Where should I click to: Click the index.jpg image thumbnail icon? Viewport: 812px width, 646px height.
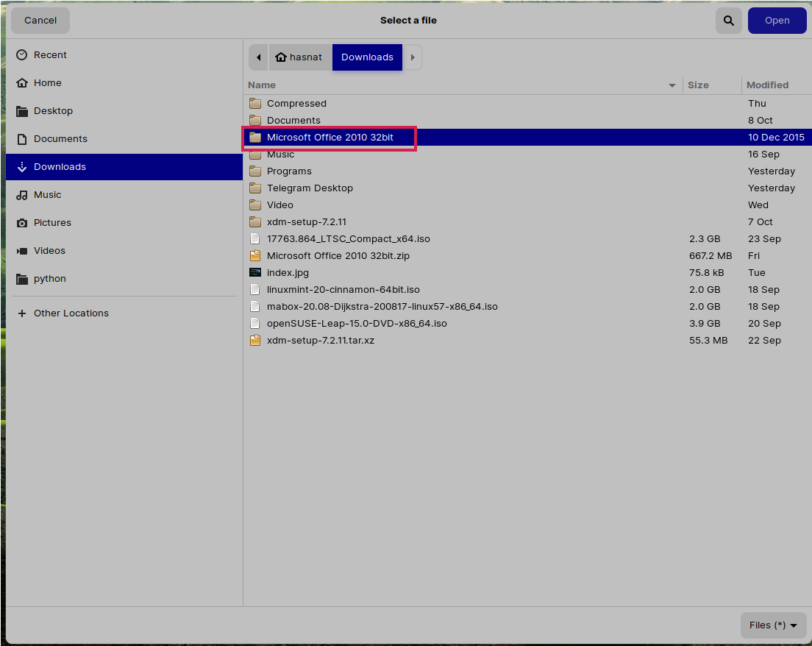click(255, 273)
